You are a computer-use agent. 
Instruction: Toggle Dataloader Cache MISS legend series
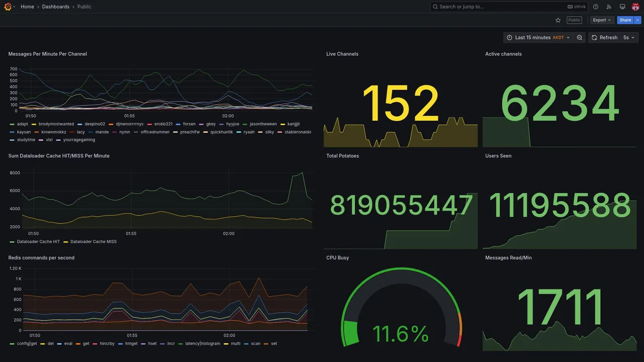pyautogui.click(x=90, y=242)
